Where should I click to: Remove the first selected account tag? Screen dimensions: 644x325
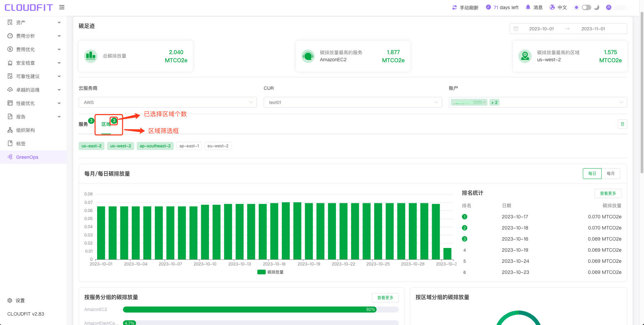coord(484,102)
